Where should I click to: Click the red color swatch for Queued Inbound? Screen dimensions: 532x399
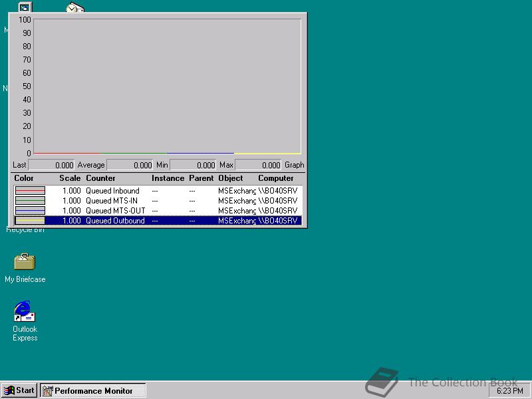pos(30,191)
